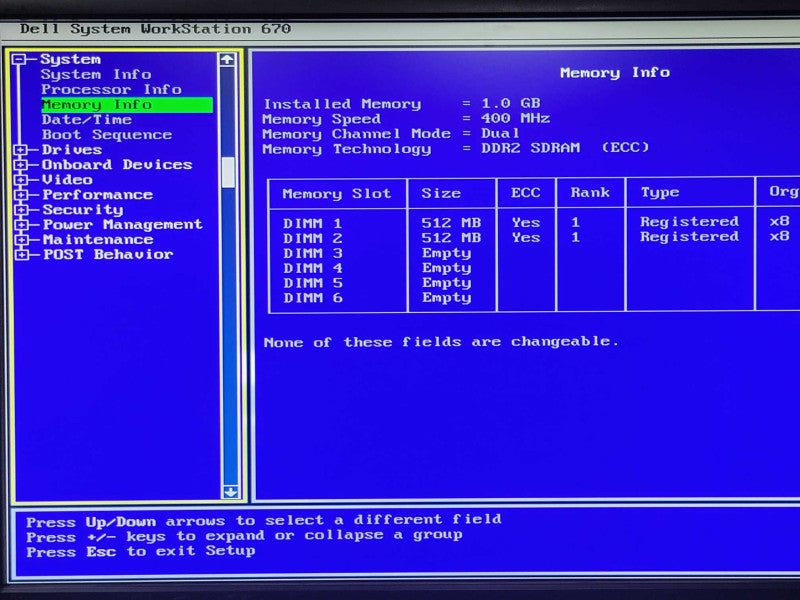The width and height of the screenshot is (800, 600).
Task: Click Memory Speed value 400 MHz
Action: 515,118
